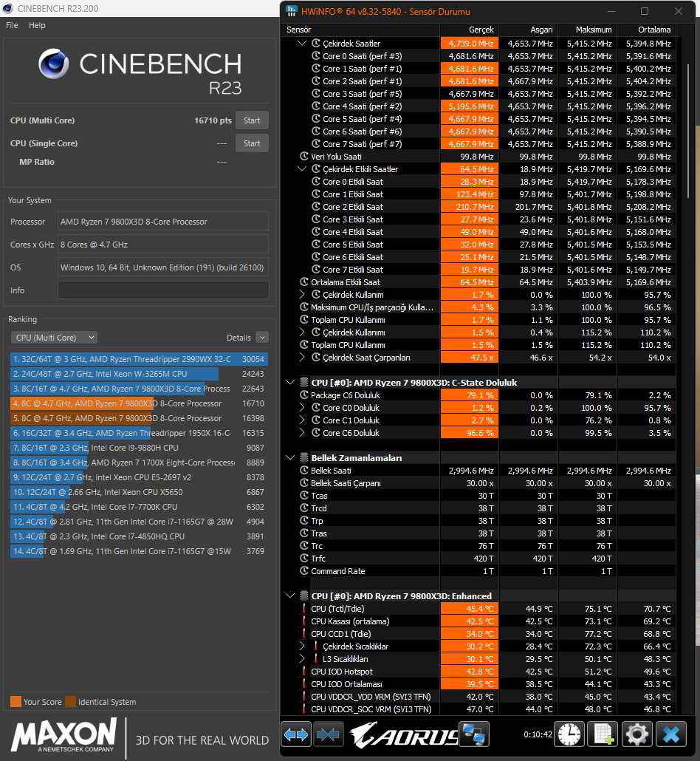700x761 pixels.
Task: Select ranking entry with score 16710
Action: pyautogui.click(x=140, y=403)
